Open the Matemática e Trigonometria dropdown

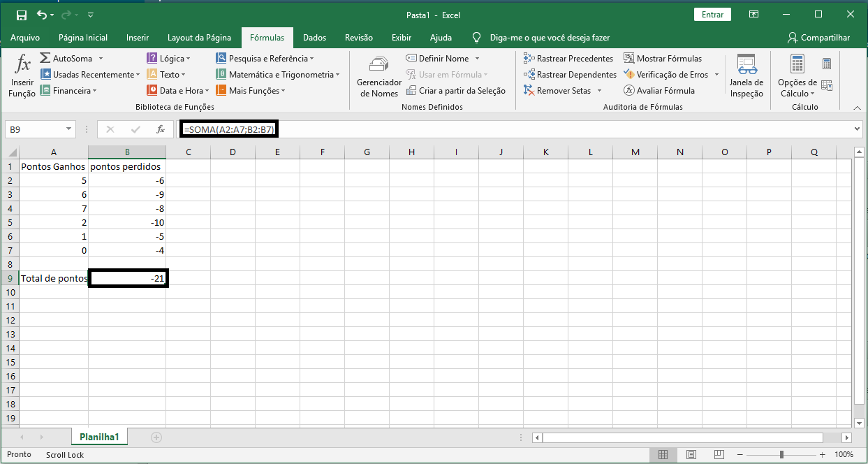[337, 75]
